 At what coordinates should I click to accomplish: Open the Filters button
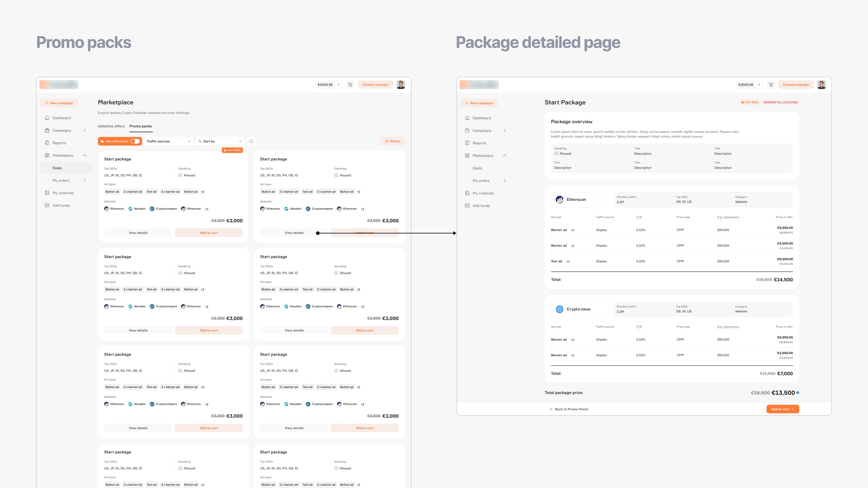pos(392,142)
